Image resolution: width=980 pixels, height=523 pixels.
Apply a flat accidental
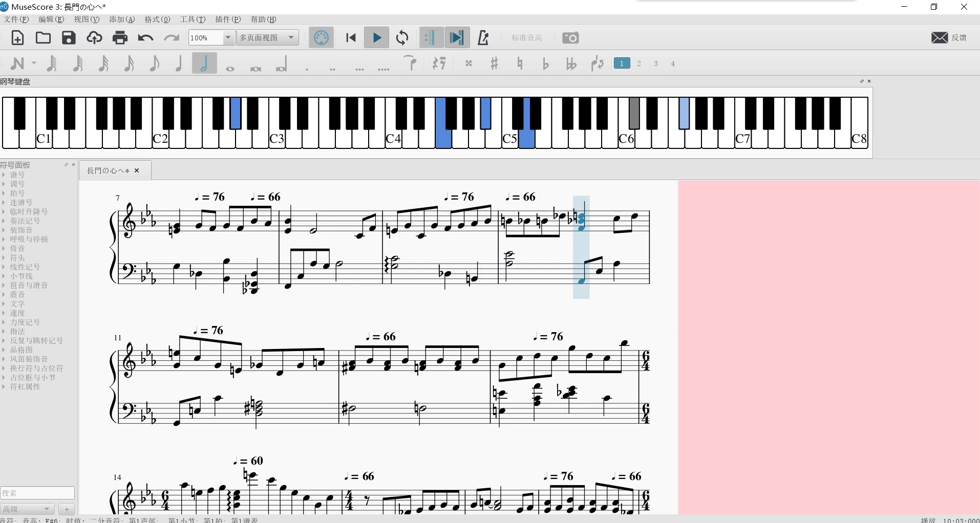coord(545,63)
